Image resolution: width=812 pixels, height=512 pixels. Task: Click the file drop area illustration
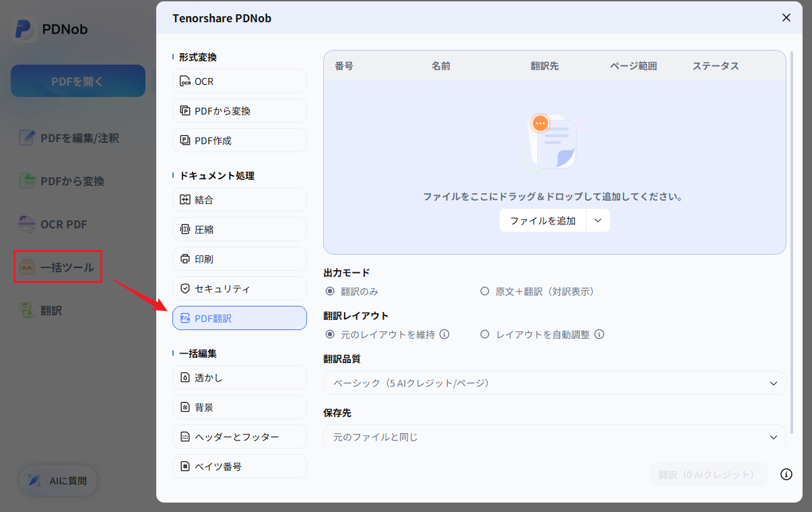click(x=552, y=141)
